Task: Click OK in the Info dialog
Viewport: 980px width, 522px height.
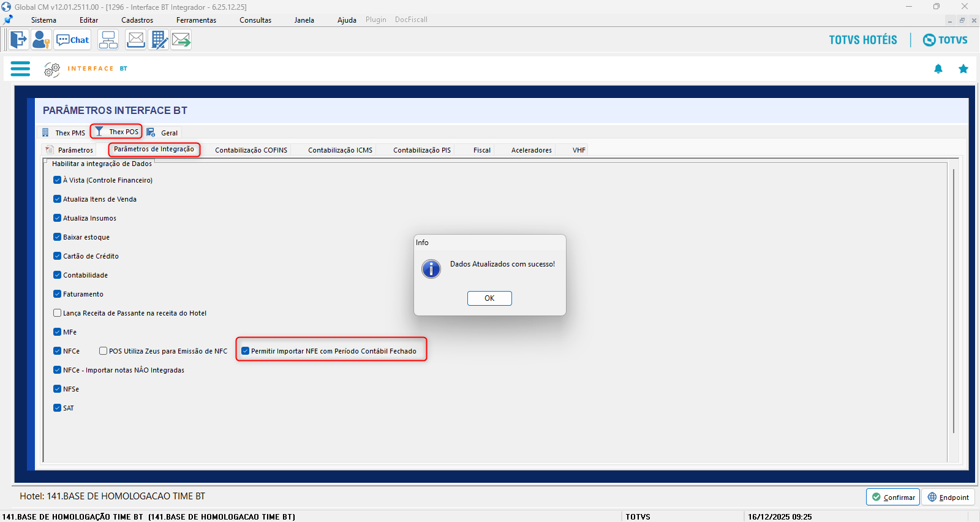Action: 489,298
